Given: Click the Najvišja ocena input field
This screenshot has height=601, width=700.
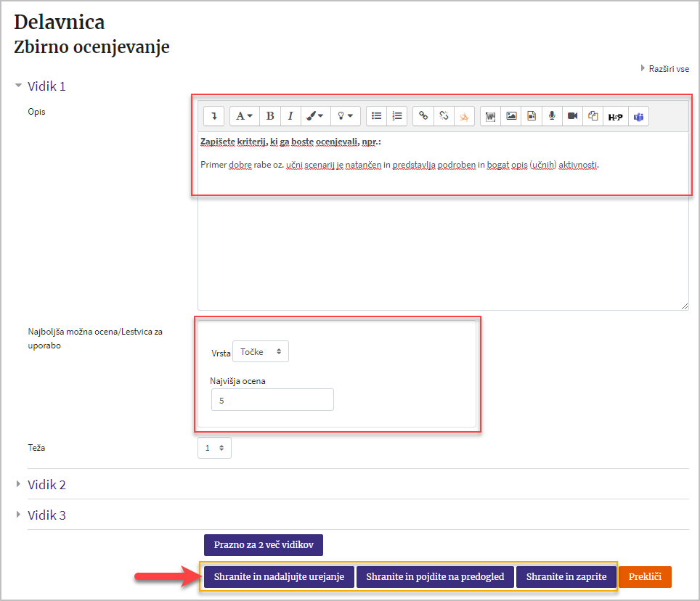Looking at the screenshot, I should [x=272, y=400].
